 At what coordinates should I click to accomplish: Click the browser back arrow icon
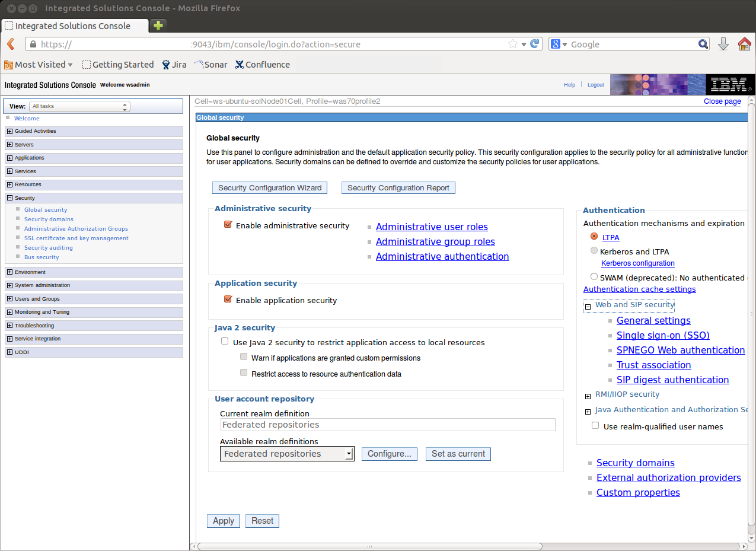pyautogui.click(x=10, y=44)
